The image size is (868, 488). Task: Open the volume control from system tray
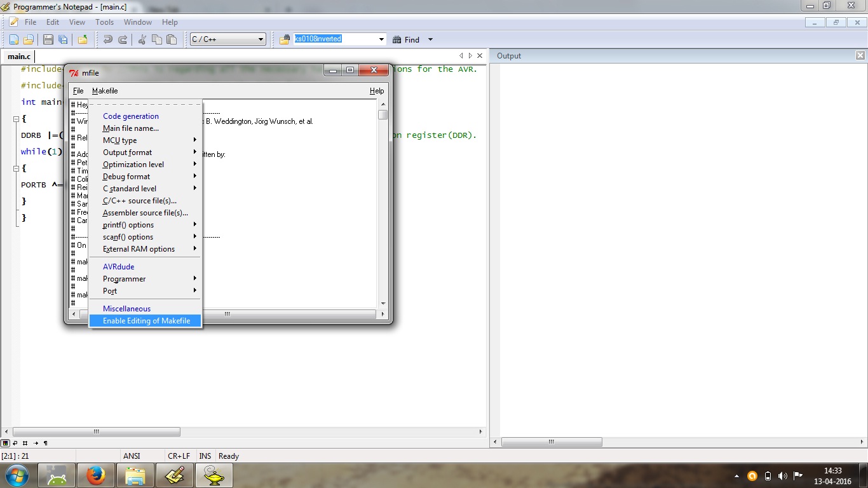coord(783,475)
